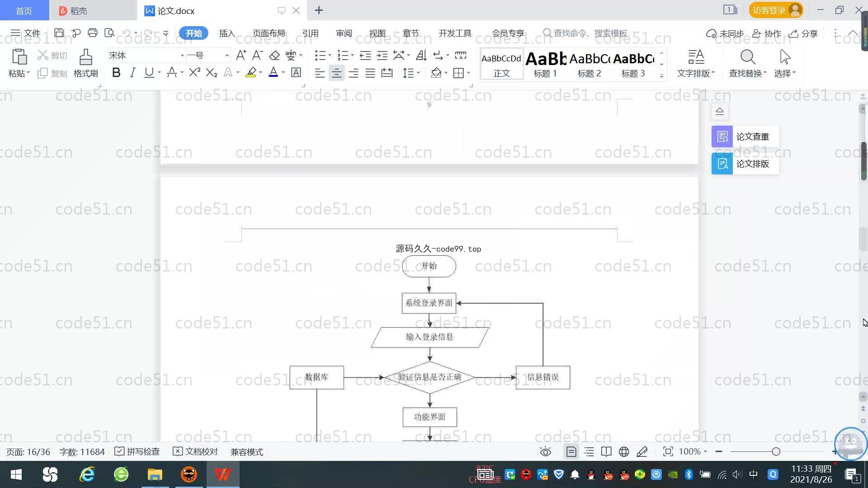The image size is (868, 488).
Task: Toggle 拼写检查 spell check in status bar
Action: pyautogui.click(x=137, y=452)
